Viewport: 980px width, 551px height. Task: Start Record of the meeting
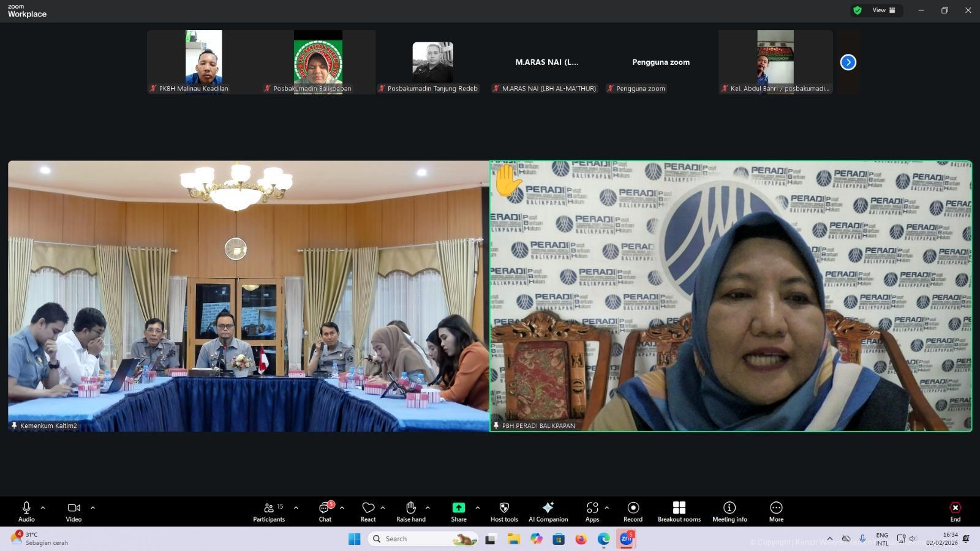[633, 512]
